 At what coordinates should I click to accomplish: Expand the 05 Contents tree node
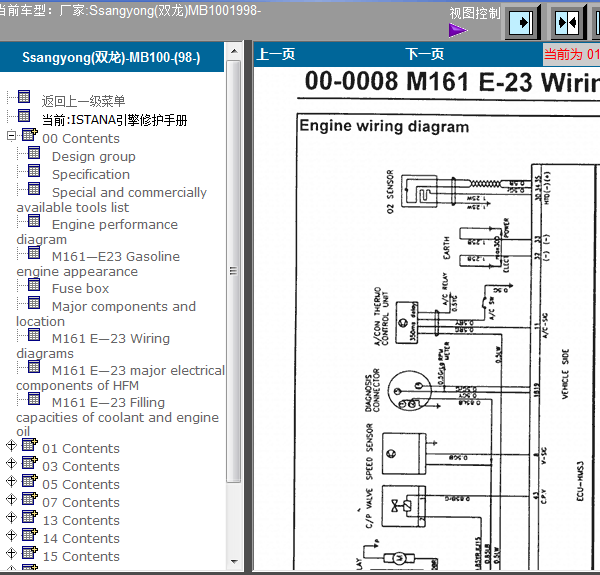click(x=11, y=481)
